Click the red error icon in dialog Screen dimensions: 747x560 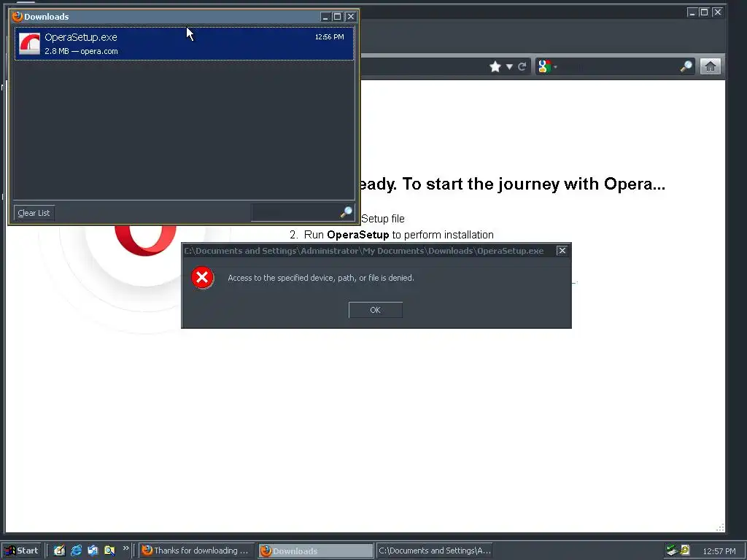203,278
